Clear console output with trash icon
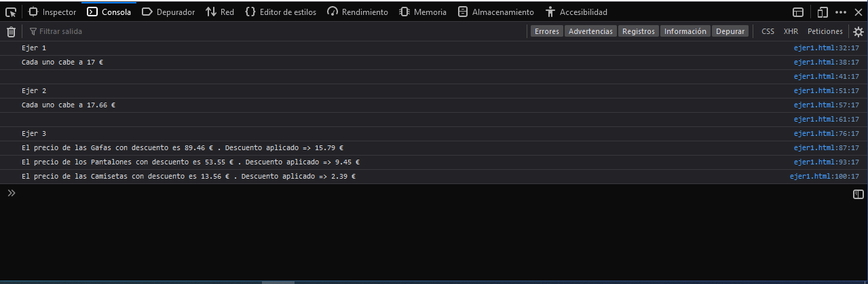 [x=11, y=31]
